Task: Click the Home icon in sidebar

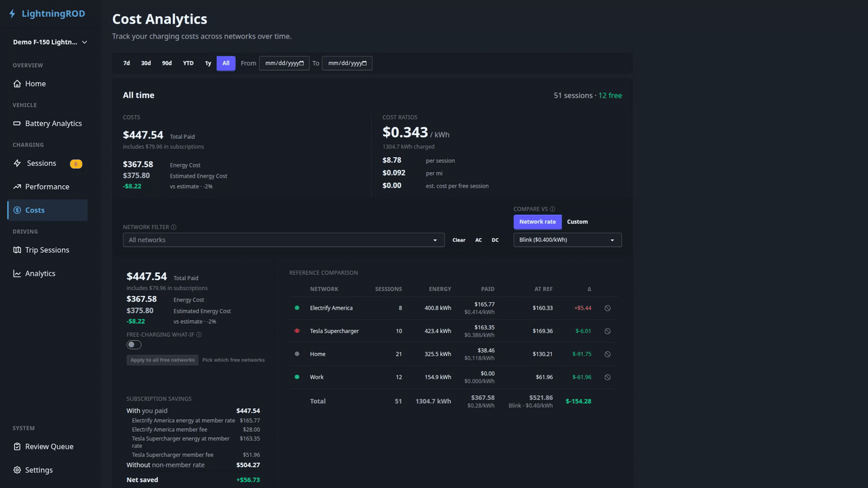Action: (17, 84)
